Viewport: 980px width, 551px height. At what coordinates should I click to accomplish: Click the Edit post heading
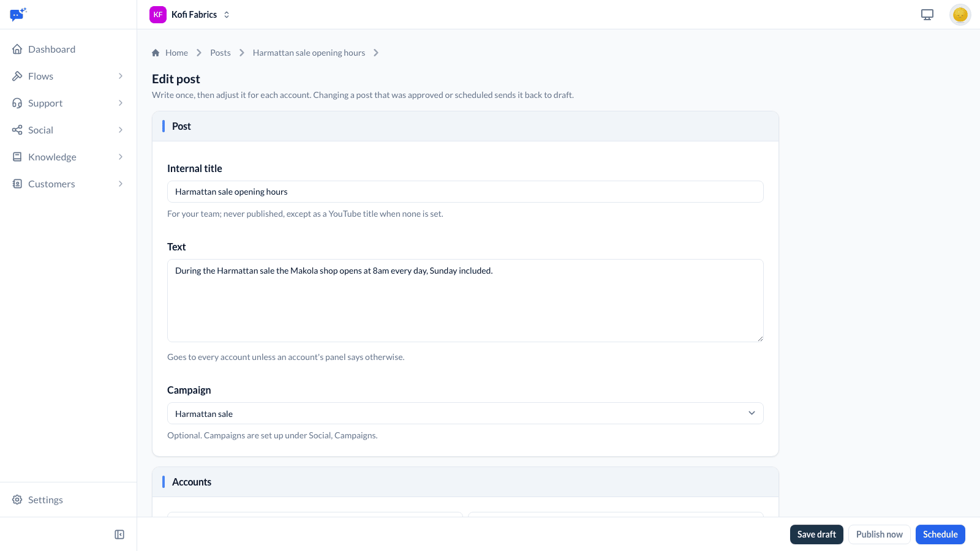click(x=176, y=79)
